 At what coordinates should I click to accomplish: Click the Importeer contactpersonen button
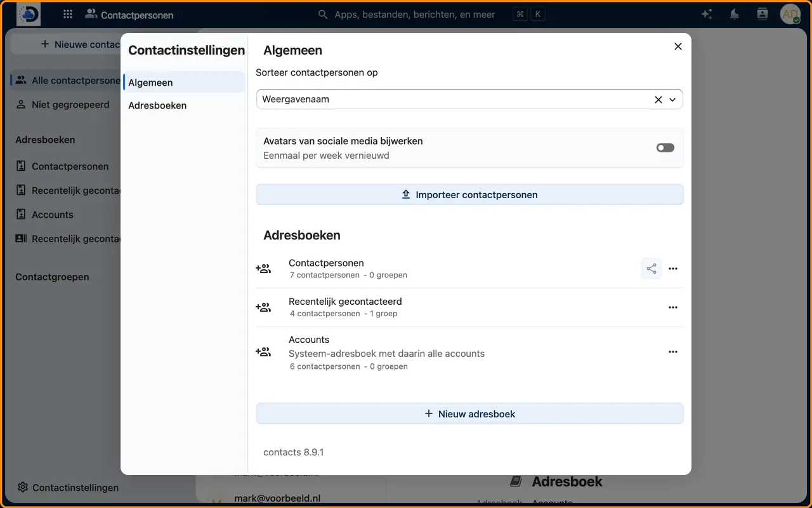pos(469,195)
